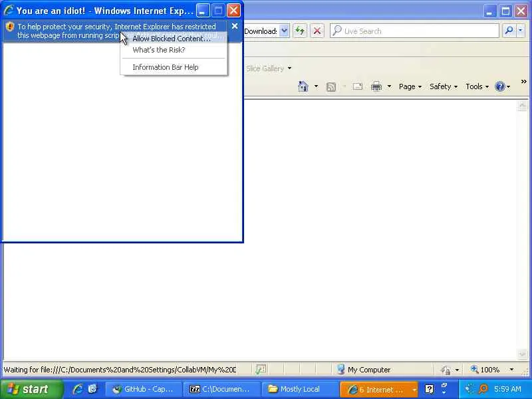Open the 6 Internet Explorer taskbar group
The image size is (532, 399).
coord(378,390)
